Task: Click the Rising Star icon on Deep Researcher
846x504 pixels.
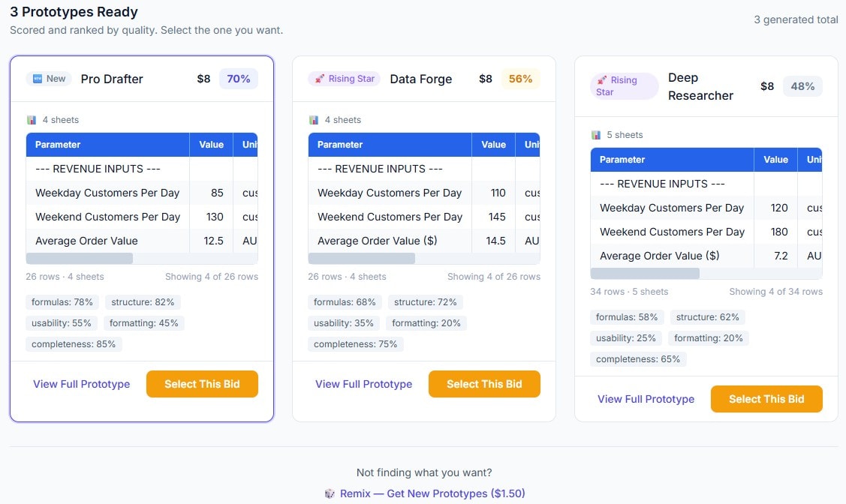Action: coord(602,81)
